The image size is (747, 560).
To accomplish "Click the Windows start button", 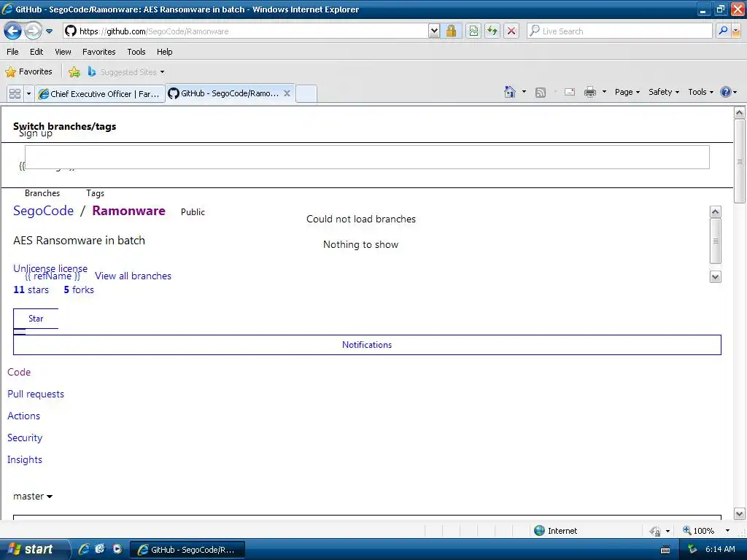I will 34,549.
